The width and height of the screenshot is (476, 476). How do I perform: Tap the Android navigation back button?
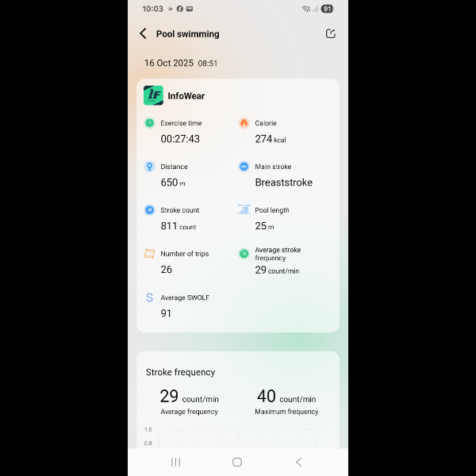[x=299, y=462]
